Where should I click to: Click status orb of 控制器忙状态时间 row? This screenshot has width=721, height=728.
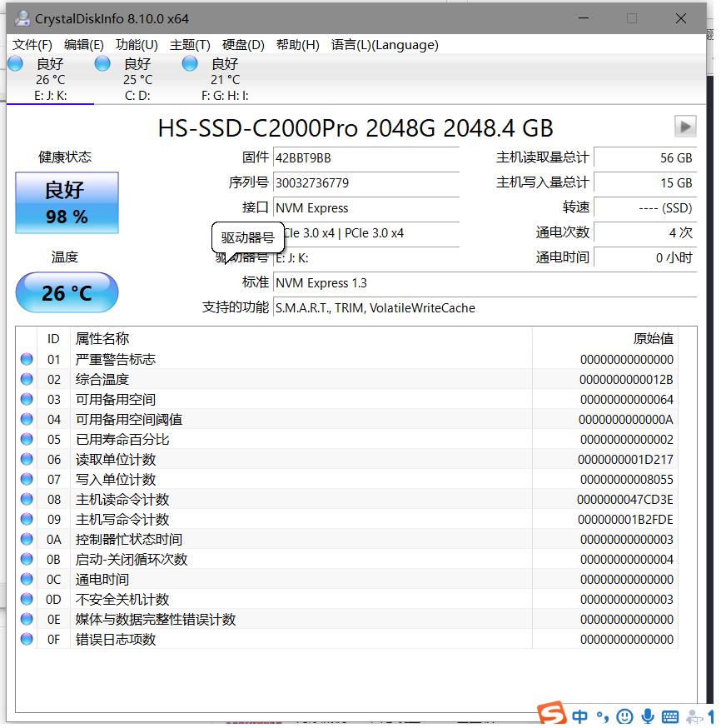(27, 539)
